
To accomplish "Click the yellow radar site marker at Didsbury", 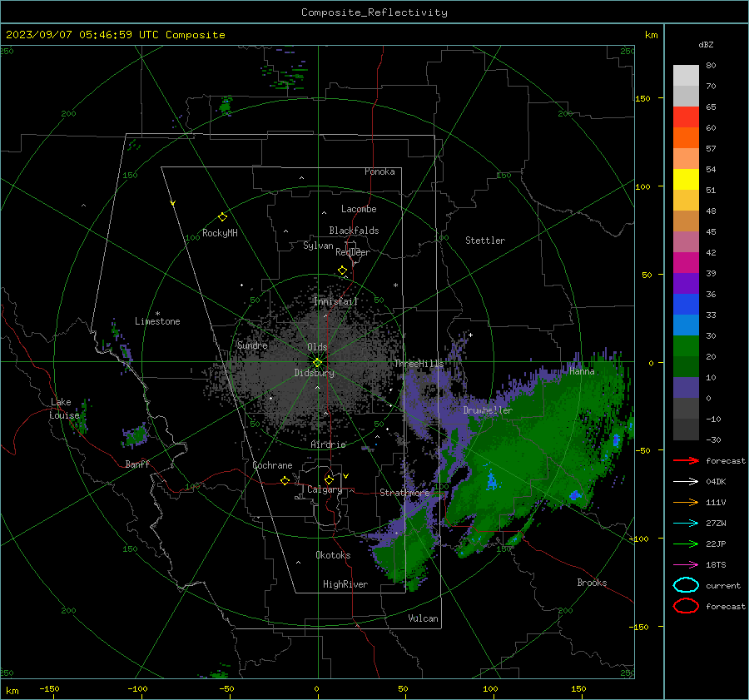I will tap(317, 363).
